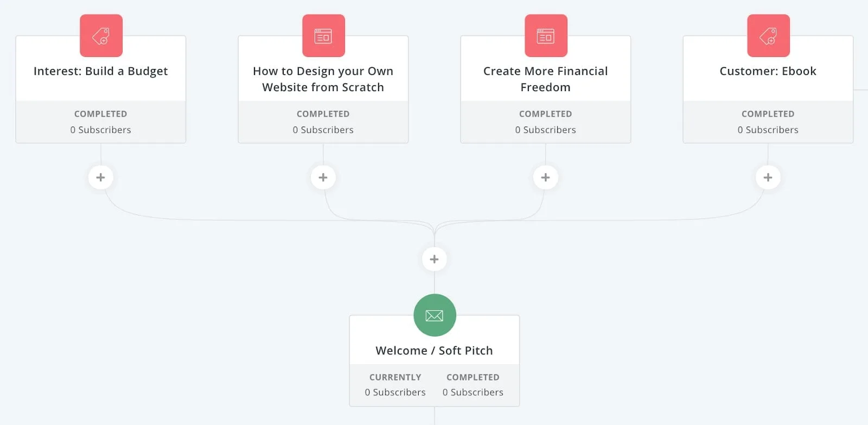Toggle COMPLETED status on Interest: Build a Budget
Screen dimensions: 868x425
[100, 114]
